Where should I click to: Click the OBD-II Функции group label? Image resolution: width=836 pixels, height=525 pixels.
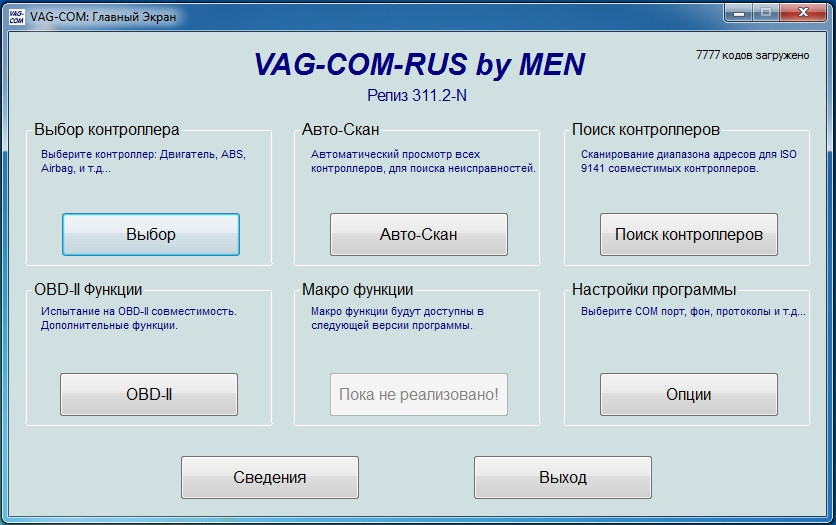88,289
